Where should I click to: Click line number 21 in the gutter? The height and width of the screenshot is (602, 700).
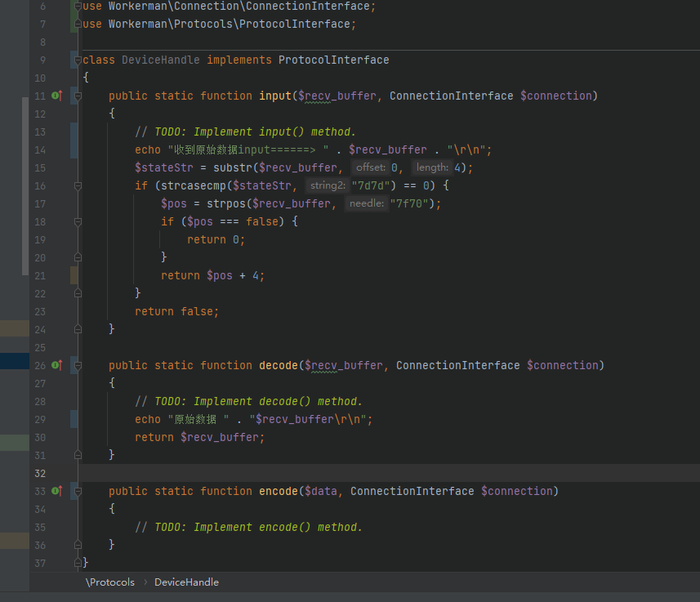(40, 275)
